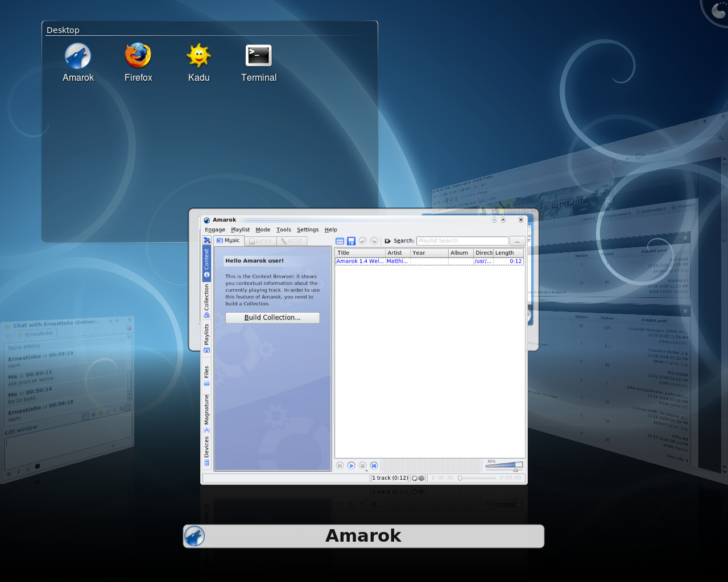This screenshot has height=582, width=728.
Task: Open the Playlists sidebar tab
Action: point(206,339)
